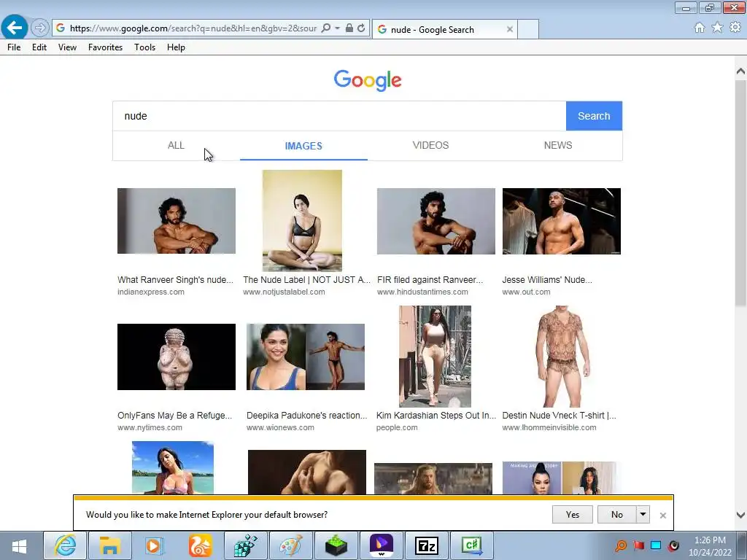Click the browser Back arrow button

[15, 28]
